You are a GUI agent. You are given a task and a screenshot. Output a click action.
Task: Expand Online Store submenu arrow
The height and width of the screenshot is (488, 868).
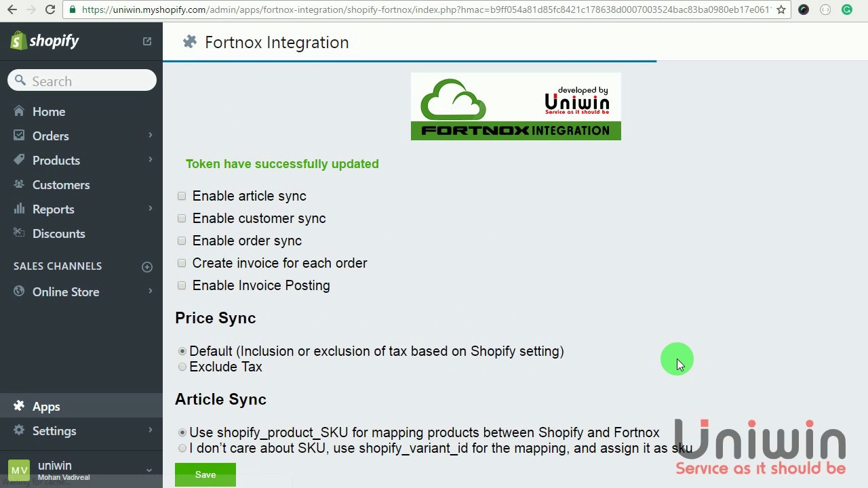click(151, 291)
